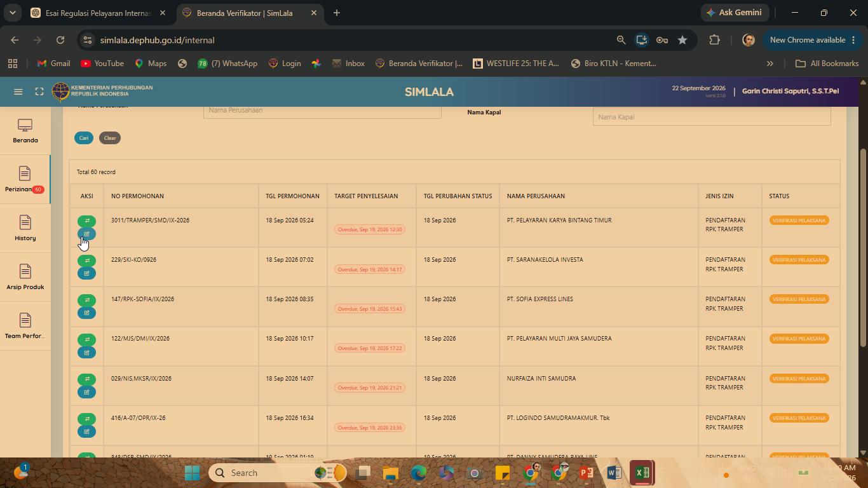Open the hamburger sidebar menu
The width and height of the screenshot is (868, 488).
point(18,91)
